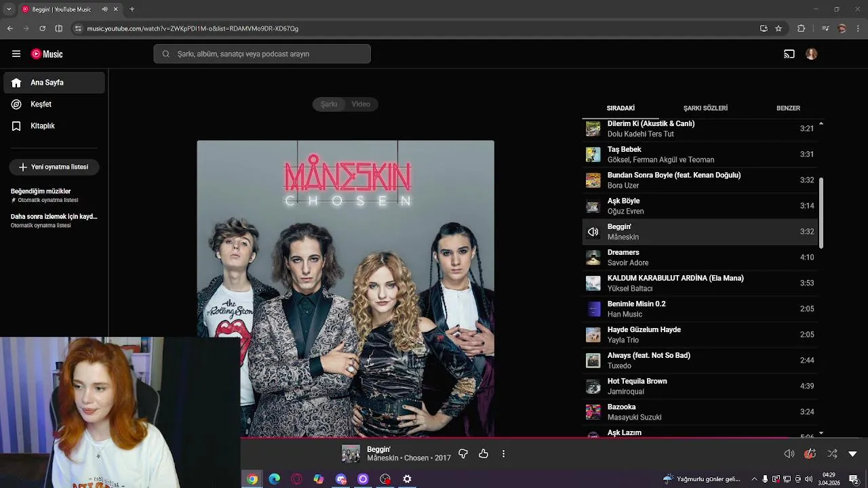Play Taş Bebek from queue

[700, 155]
